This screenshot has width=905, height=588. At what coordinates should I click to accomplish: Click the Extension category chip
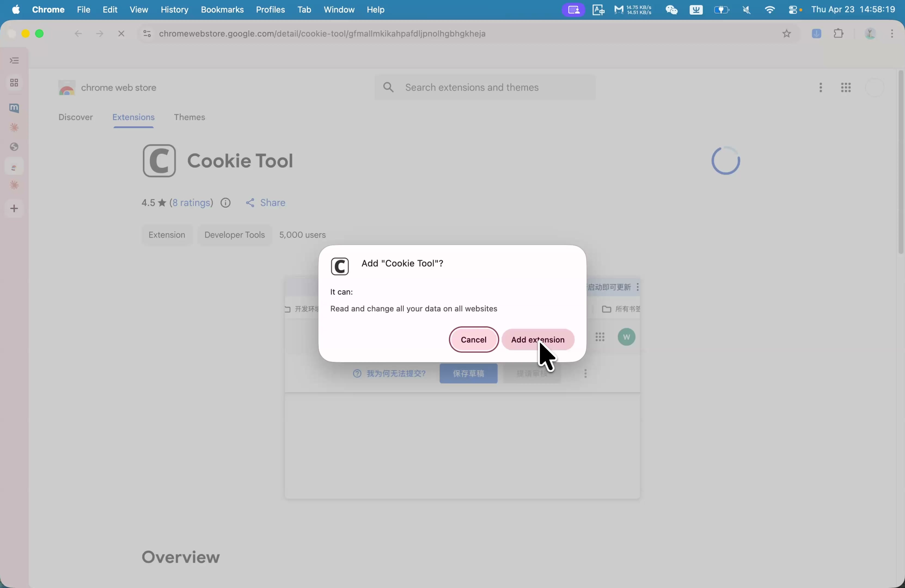(167, 235)
